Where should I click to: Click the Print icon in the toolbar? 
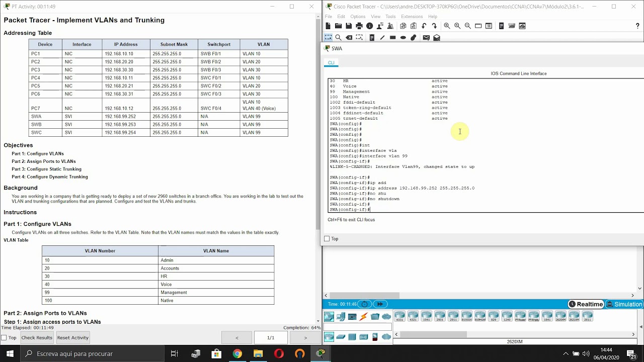point(359,26)
